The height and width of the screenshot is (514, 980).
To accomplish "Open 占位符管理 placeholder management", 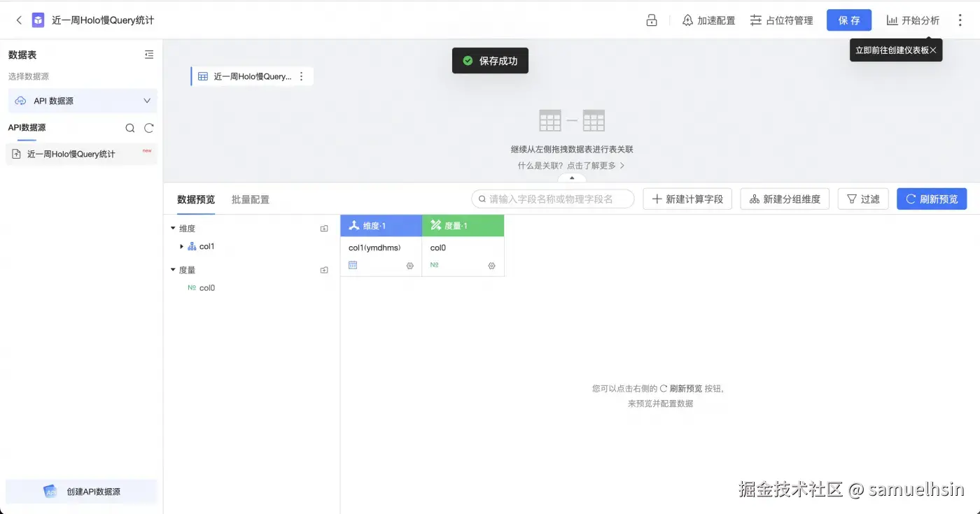I will coord(782,20).
